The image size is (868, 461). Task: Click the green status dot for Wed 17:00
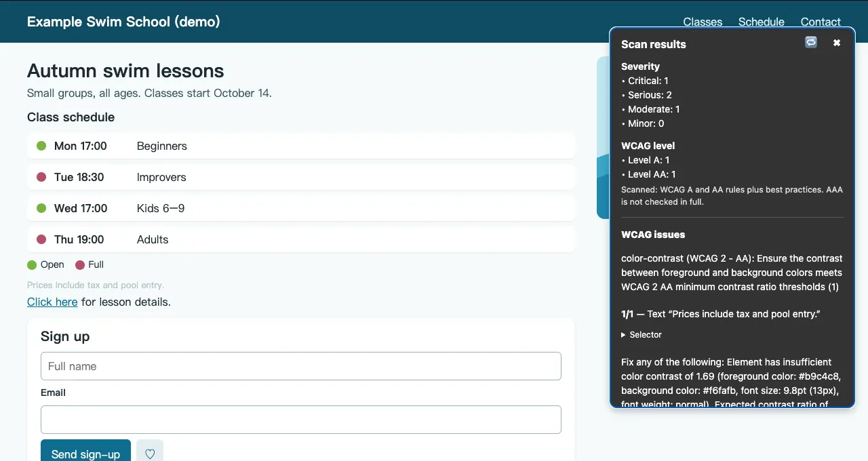pos(41,208)
